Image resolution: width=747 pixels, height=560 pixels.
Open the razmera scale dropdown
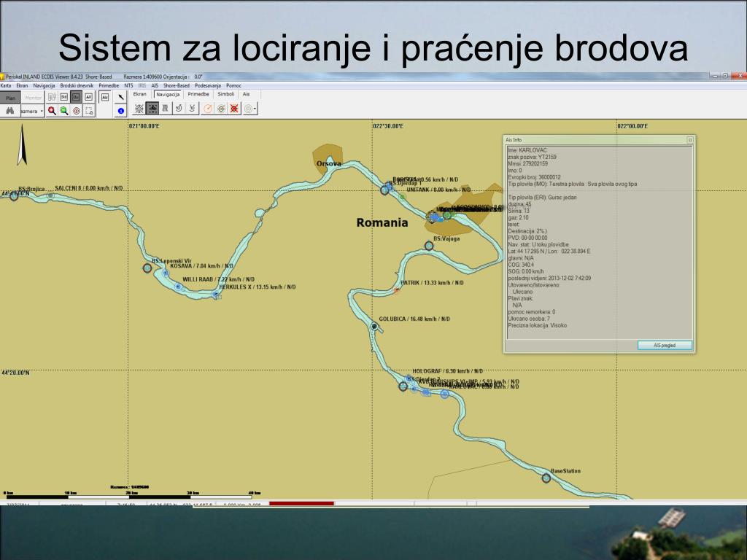click(x=42, y=111)
